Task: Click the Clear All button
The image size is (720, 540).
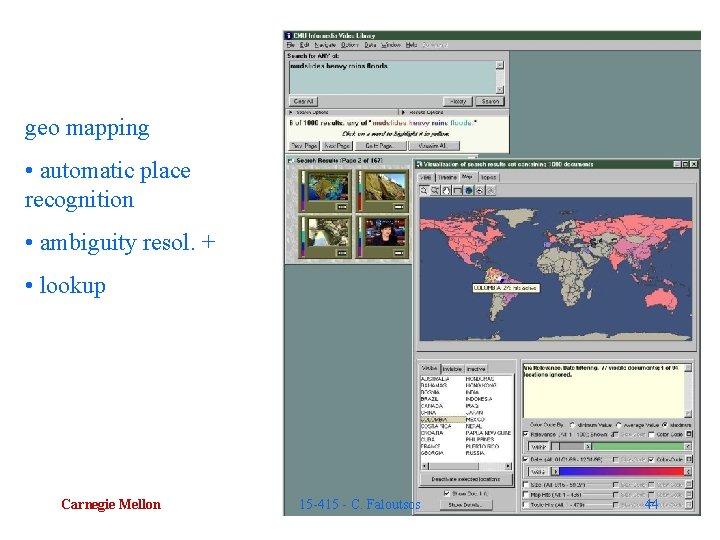Action: pyautogui.click(x=304, y=101)
